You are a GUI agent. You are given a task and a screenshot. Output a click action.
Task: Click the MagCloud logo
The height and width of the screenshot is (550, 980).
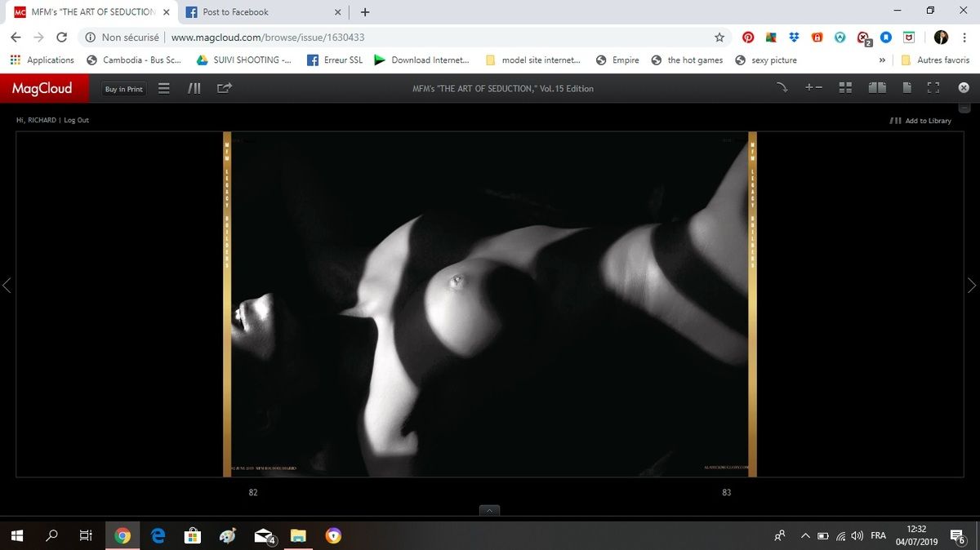point(42,88)
